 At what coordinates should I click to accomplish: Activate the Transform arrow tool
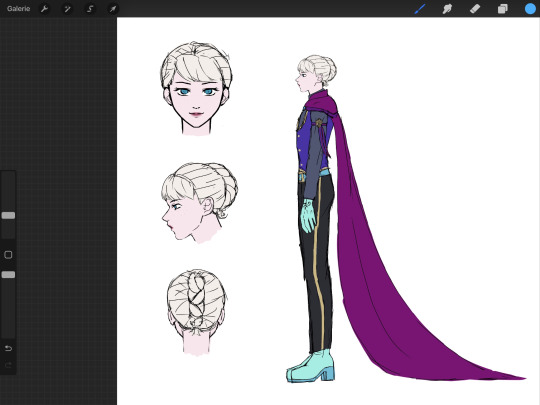tap(113, 9)
